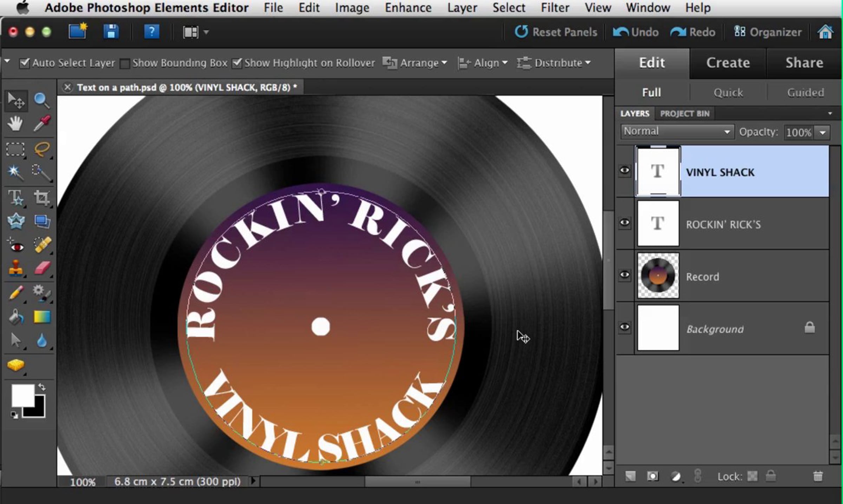This screenshot has width=843, height=504.
Task: Enable Show Bounding Box checkbox
Action: [x=124, y=64]
